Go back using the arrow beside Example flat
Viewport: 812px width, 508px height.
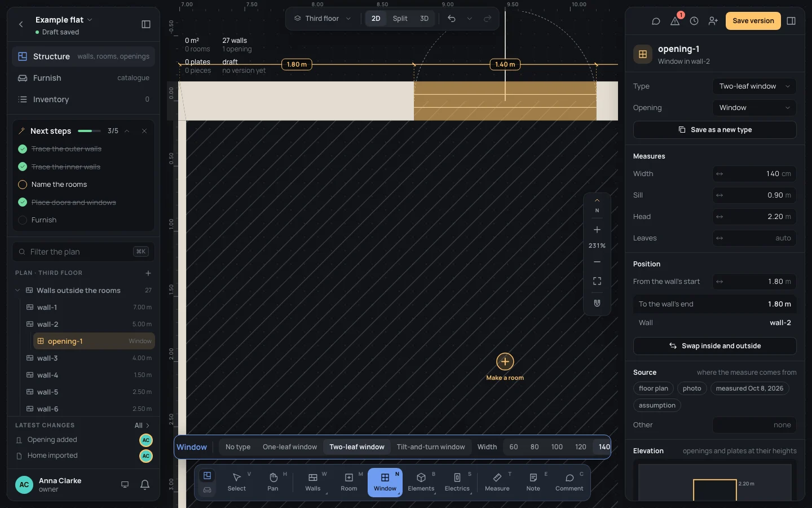tap(21, 24)
